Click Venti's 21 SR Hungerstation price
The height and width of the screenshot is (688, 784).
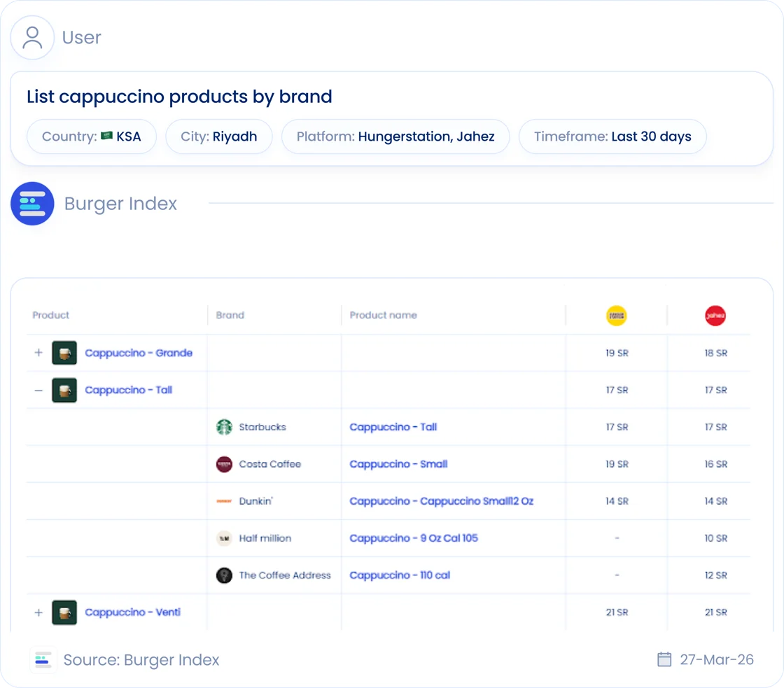point(617,612)
